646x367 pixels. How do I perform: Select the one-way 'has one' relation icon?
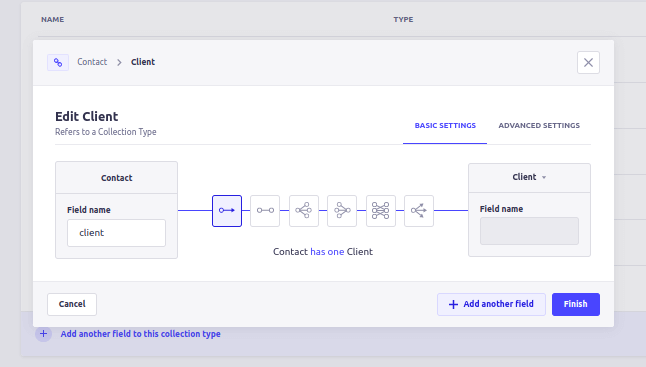click(227, 211)
